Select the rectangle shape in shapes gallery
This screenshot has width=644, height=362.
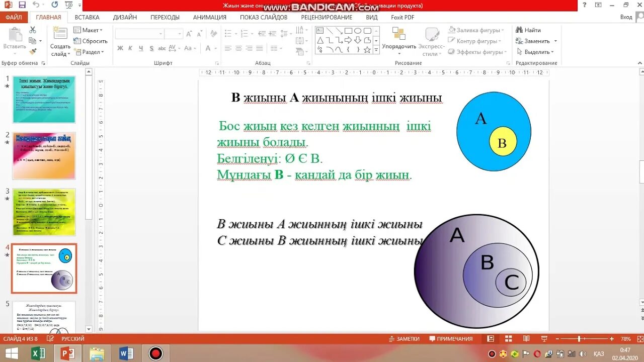[x=348, y=31]
